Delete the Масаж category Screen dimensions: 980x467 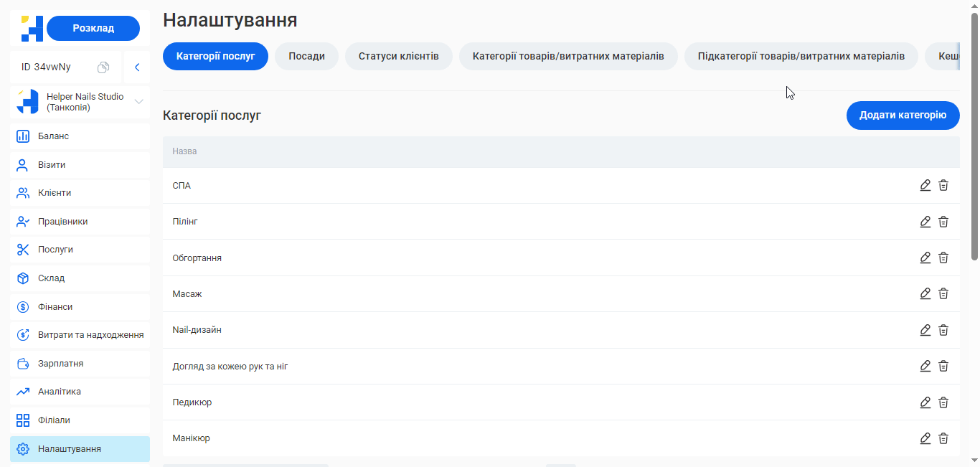pos(943,293)
